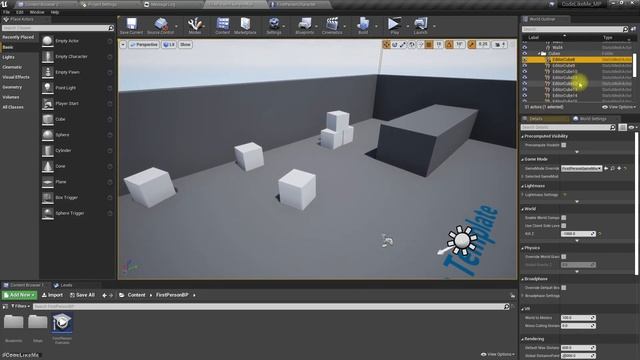Click the Player Start item icon
Viewport: 640px width, 360px height.
(x=48, y=104)
